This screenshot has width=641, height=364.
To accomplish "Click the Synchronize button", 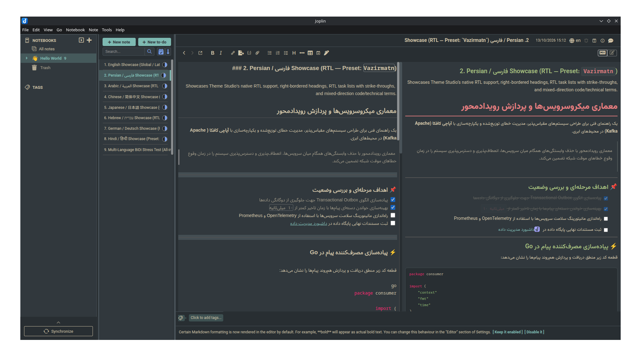I will pyautogui.click(x=58, y=331).
